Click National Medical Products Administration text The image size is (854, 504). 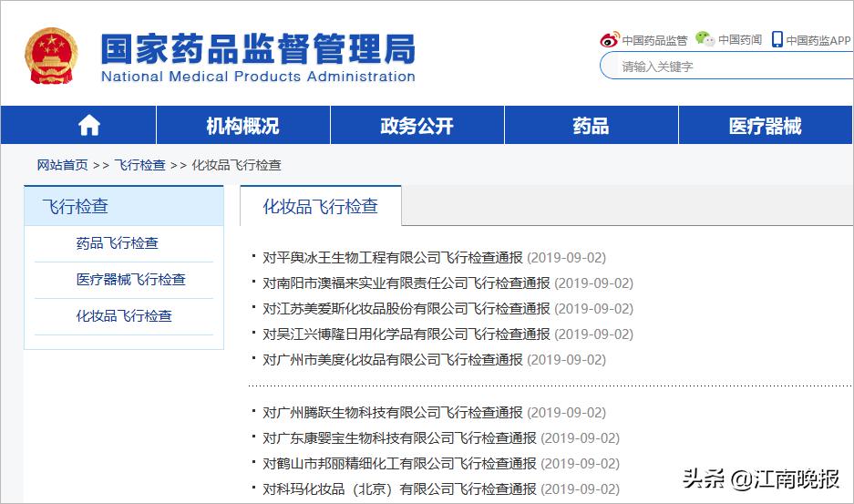[x=258, y=77]
